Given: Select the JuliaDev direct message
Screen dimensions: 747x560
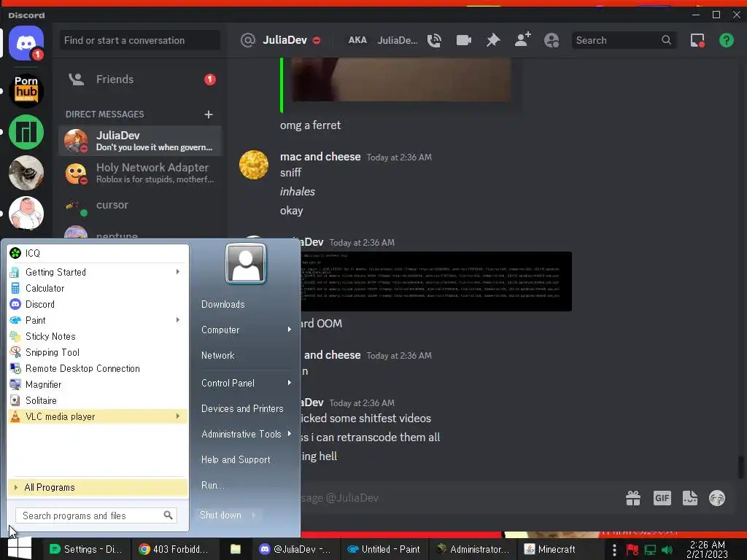Looking at the screenshot, I should [140, 141].
